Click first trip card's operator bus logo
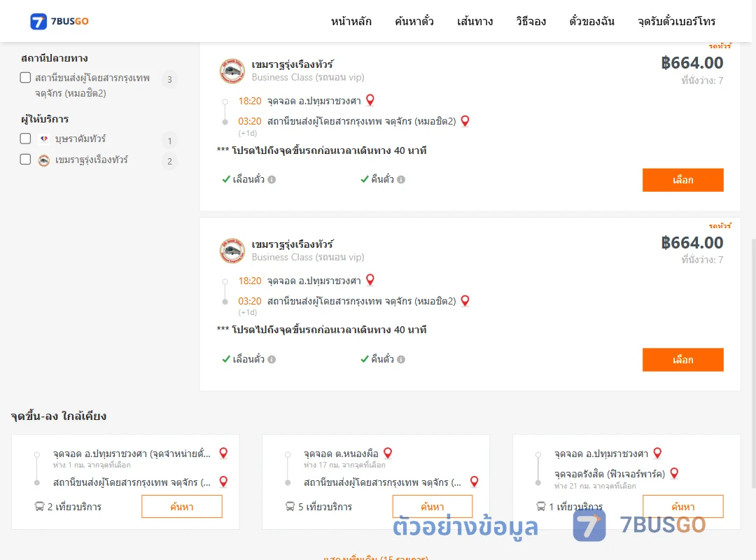The image size is (756, 560). [232, 71]
